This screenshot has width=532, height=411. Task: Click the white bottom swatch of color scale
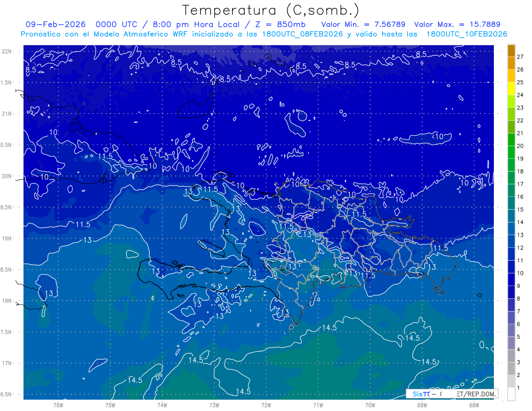(511, 394)
